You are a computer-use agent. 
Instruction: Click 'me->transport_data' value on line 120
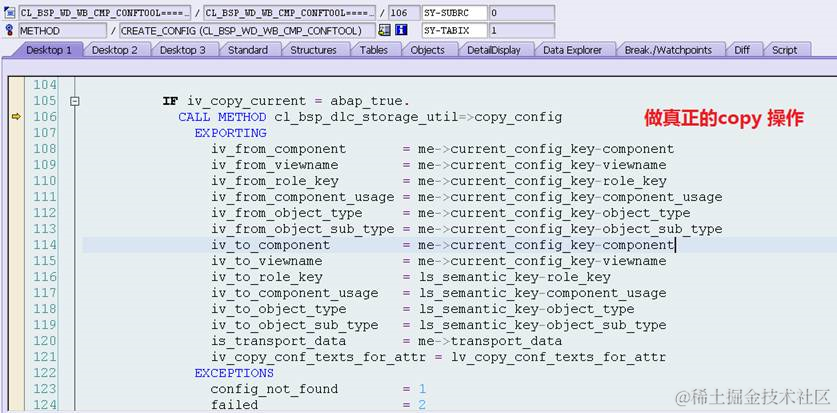click(490, 341)
